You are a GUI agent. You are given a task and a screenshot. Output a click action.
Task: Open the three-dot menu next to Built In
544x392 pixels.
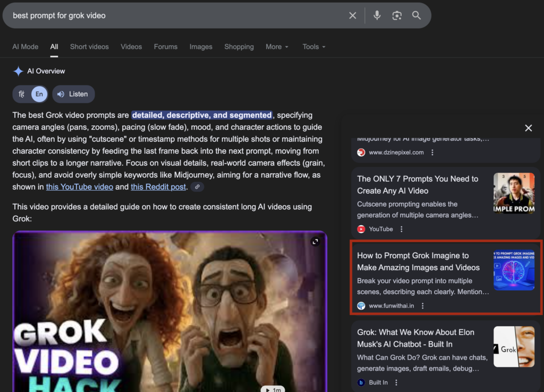[x=397, y=382]
